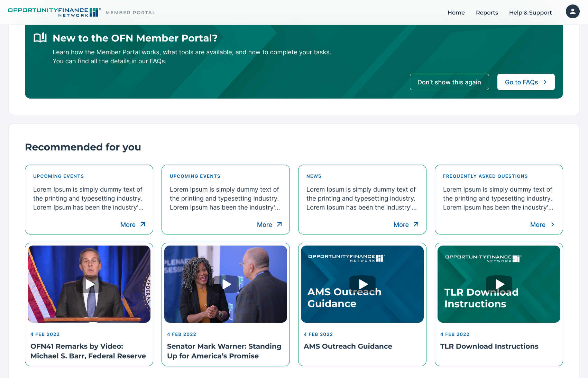Play the Michael S. Barr remarks video
Screen dimensions: 588x378
(89, 284)
